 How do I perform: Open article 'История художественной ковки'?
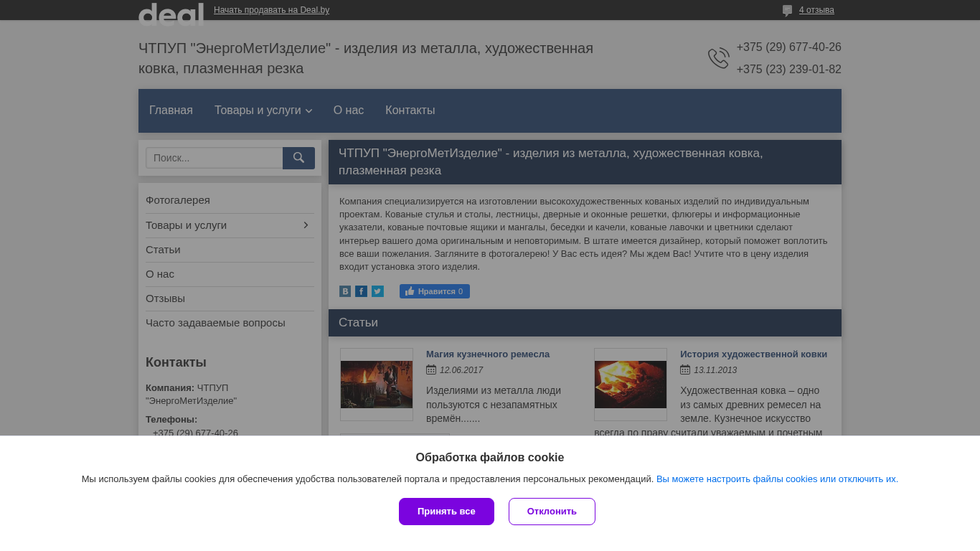[753, 354]
